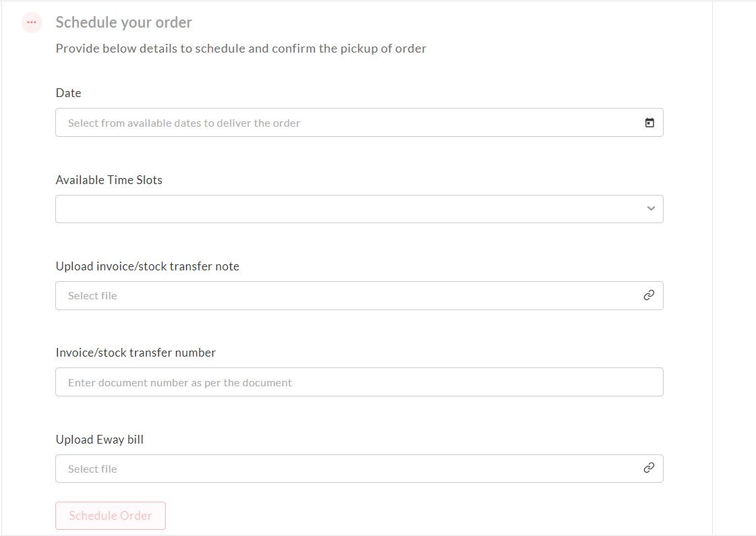Screen dimensions: 756x536
Task: Click the 'Upload invoice/stock transfer note' label
Action: pos(148,266)
